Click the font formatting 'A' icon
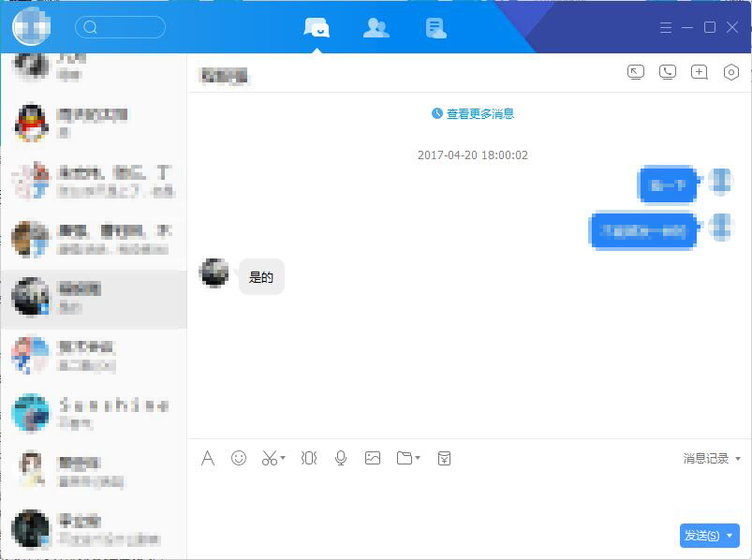Image resolution: width=752 pixels, height=560 pixels. click(x=208, y=458)
